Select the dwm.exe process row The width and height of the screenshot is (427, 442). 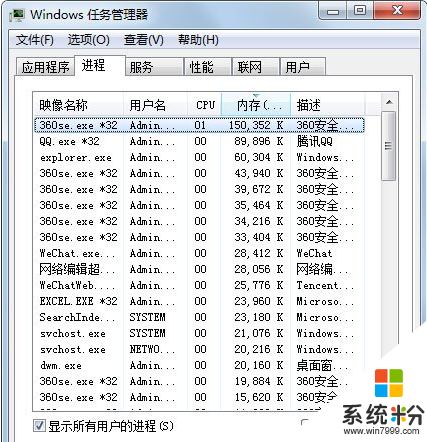point(199,365)
